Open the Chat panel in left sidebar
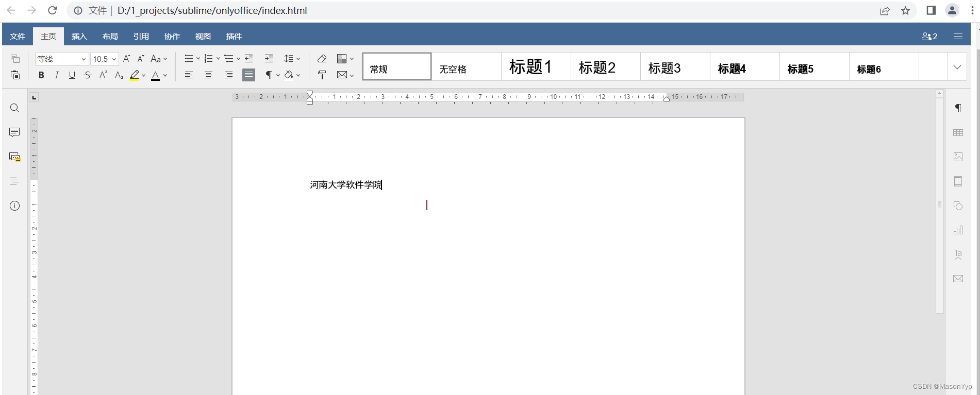 [14, 157]
